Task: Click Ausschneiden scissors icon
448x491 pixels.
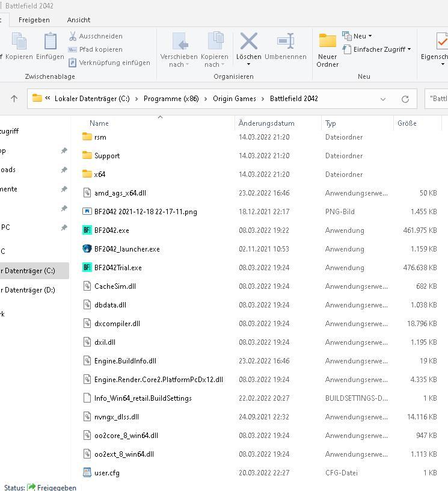Action: tap(73, 36)
